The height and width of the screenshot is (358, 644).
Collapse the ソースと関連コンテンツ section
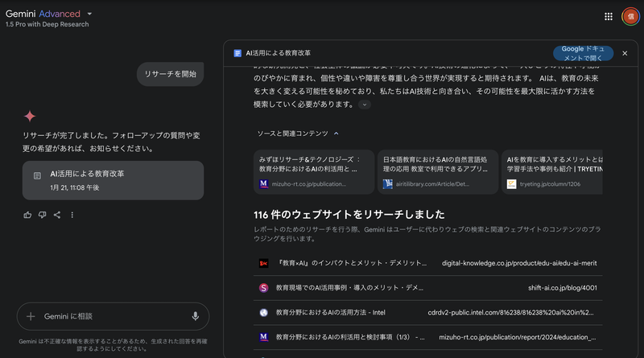336,133
